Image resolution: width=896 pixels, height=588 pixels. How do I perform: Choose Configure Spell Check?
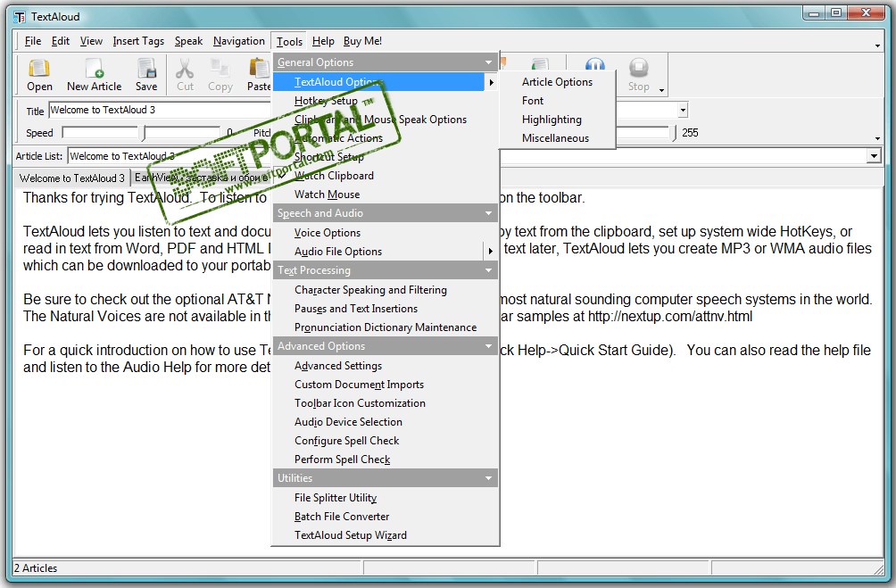pyautogui.click(x=386, y=441)
